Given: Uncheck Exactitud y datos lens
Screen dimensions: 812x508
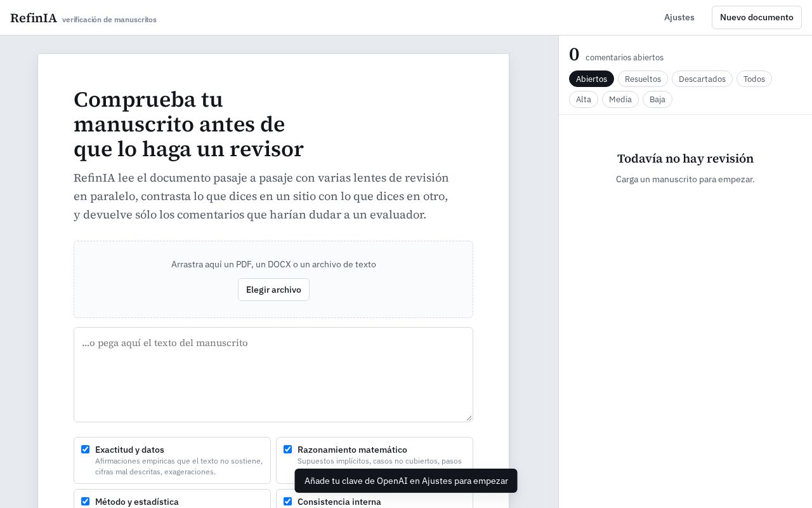Looking at the screenshot, I should [85, 449].
